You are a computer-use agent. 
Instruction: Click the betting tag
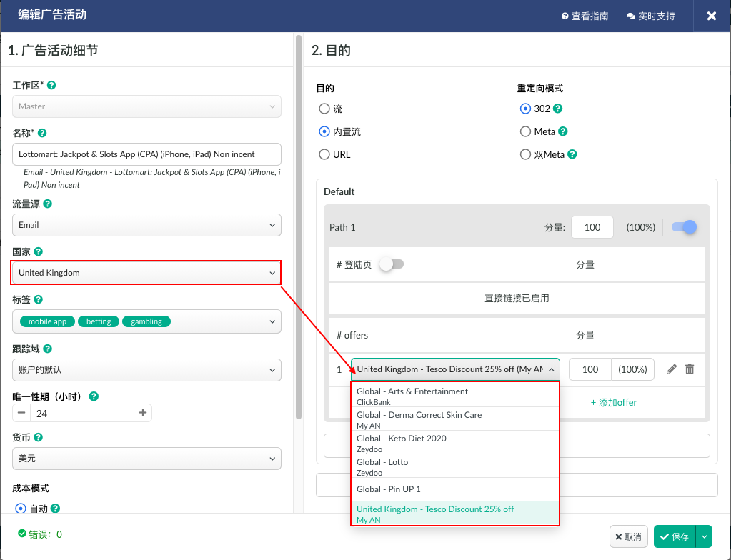[x=99, y=321]
